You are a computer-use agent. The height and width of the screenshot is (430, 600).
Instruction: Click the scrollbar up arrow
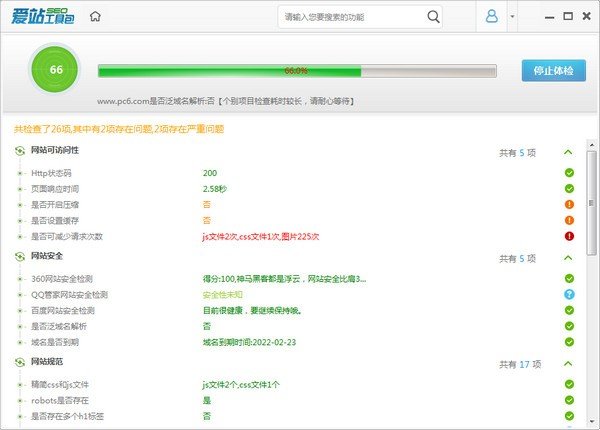[x=592, y=145]
